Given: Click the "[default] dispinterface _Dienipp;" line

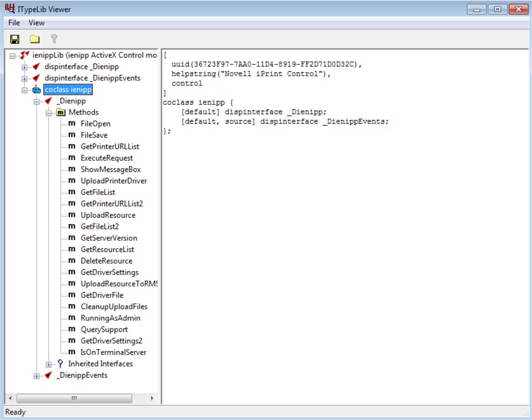Looking at the screenshot, I should [254, 112].
